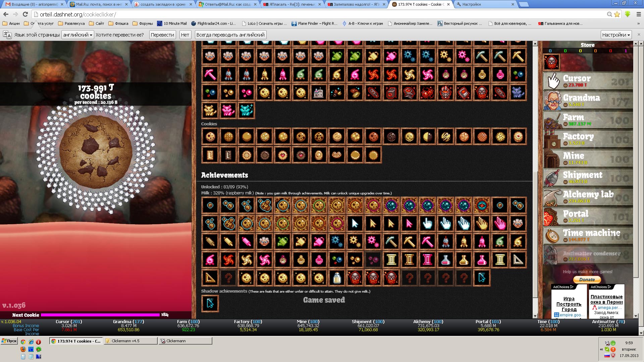Image resolution: width=644 pixels, height=362 pixels.
Task: Click the "Нет" button in the translate bar
Action: pos(185,35)
